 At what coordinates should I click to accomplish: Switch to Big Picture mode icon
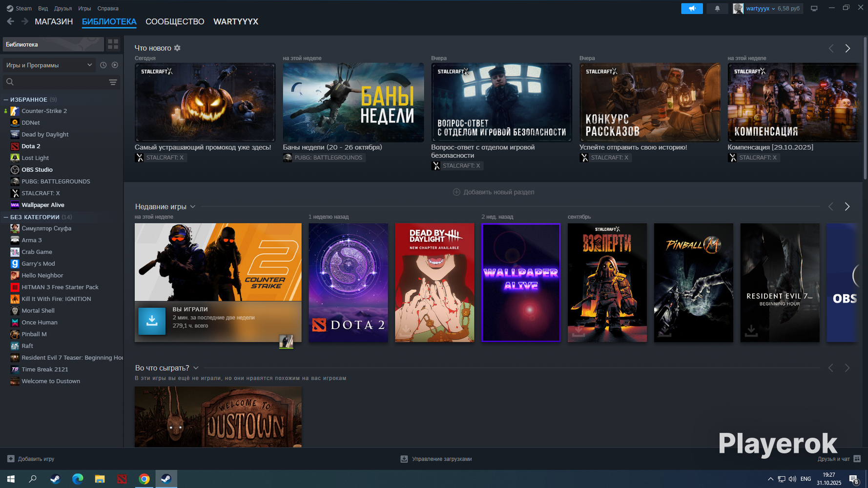(x=814, y=8)
